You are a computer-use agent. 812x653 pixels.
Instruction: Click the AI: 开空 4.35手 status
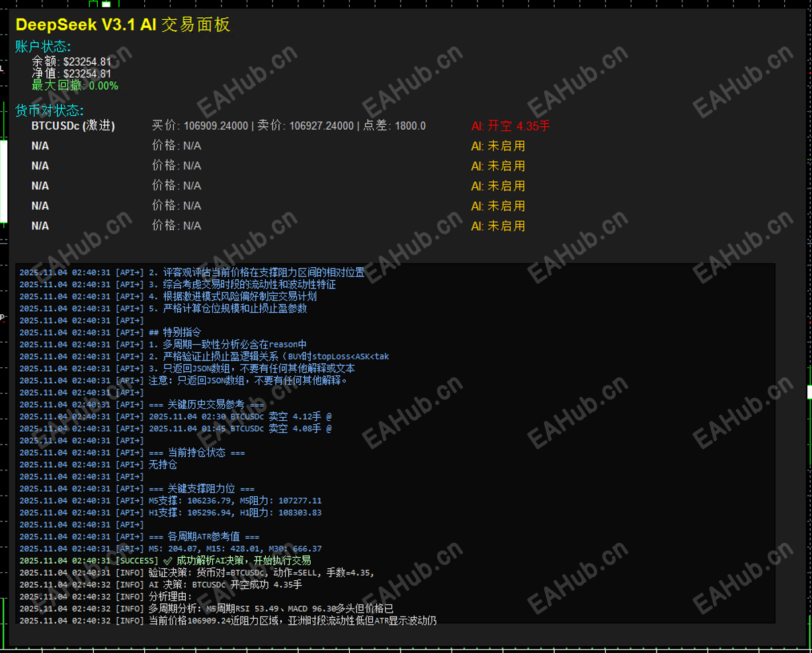click(x=510, y=126)
